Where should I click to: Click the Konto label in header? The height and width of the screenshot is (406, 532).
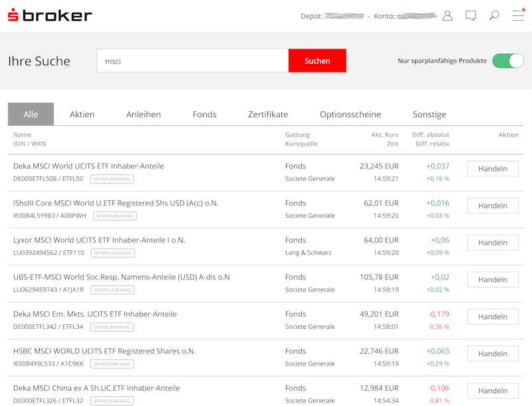click(384, 16)
